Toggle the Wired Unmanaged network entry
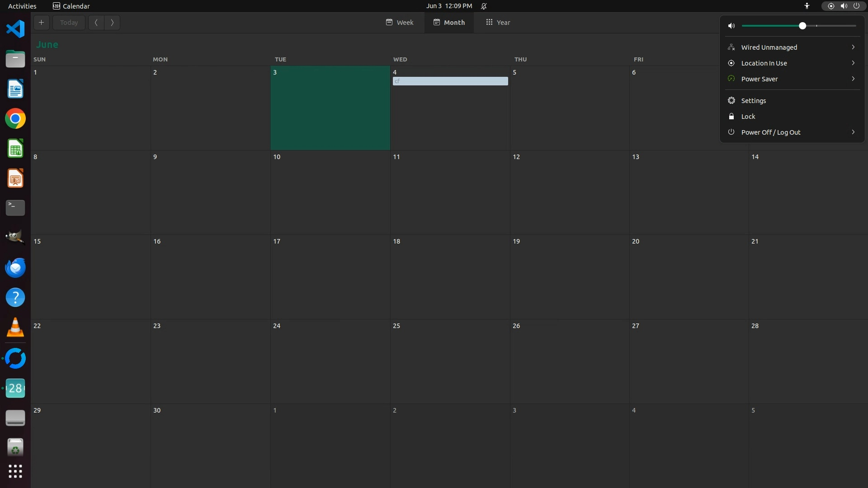The height and width of the screenshot is (488, 868). (769, 47)
